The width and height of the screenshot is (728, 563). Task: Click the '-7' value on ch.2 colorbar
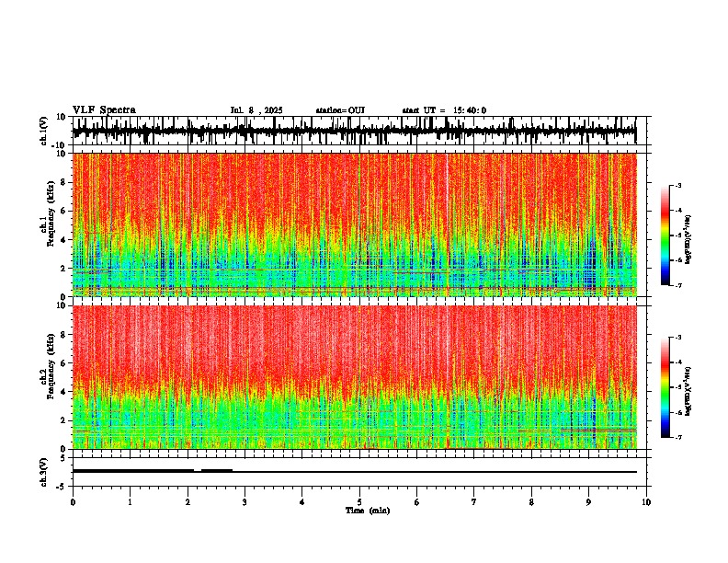pyautogui.click(x=677, y=437)
